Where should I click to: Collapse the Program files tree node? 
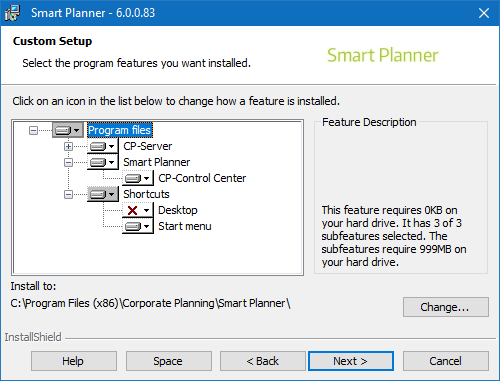(x=33, y=130)
